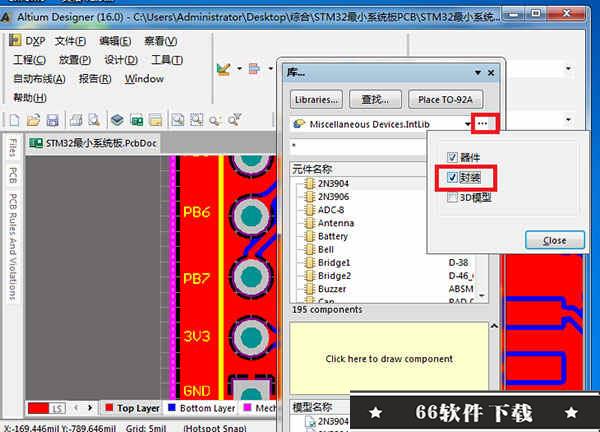
Task: Open the 库 panel options dropdown arrow
Action: (478, 72)
